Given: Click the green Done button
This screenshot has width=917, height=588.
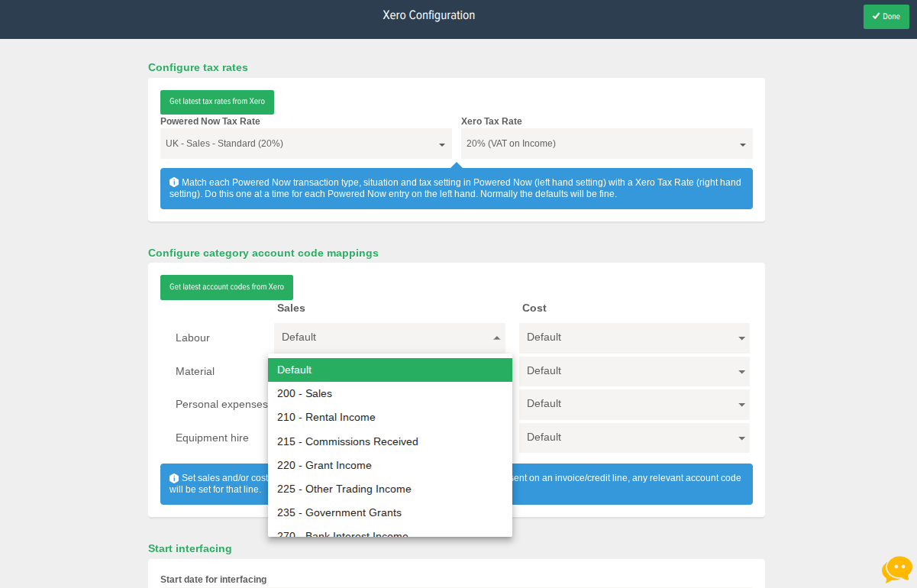Looking at the screenshot, I should 886,16.
